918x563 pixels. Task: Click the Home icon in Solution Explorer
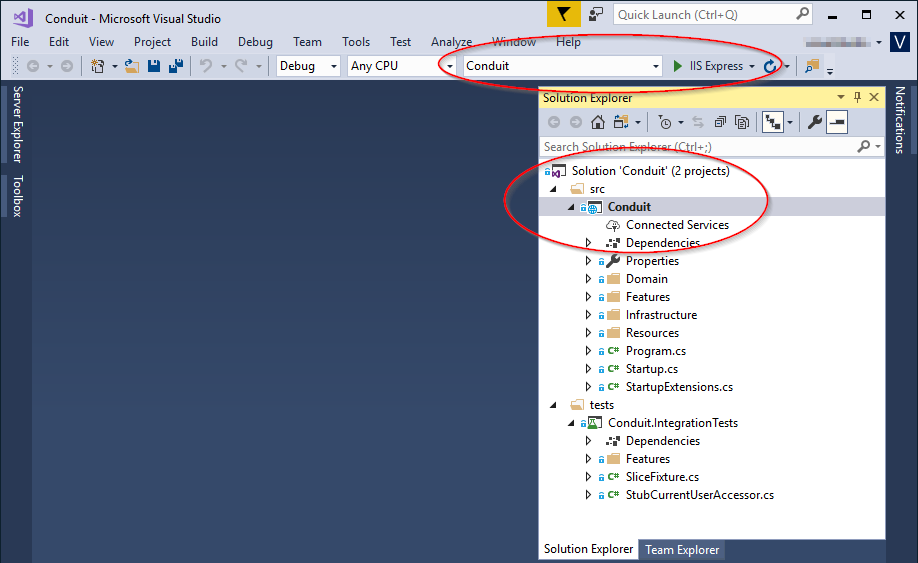pos(598,122)
